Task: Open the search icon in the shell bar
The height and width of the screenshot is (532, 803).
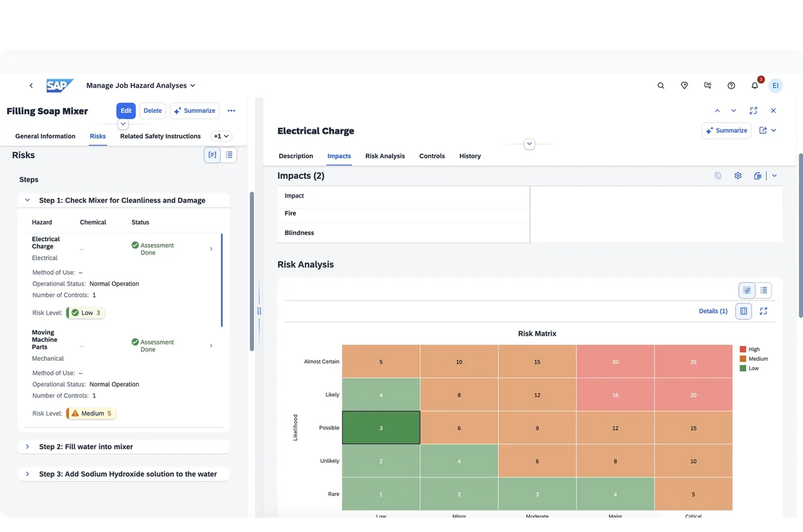Action: click(661, 85)
